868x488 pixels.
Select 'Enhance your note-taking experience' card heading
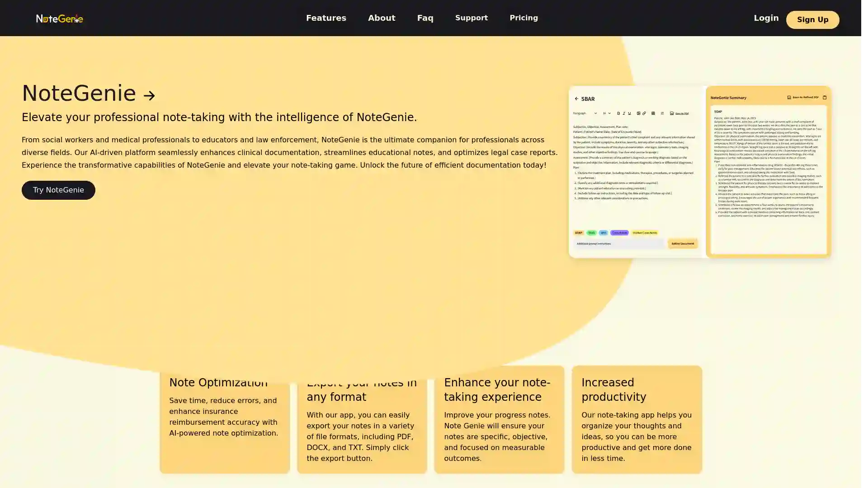click(x=497, y=390)
